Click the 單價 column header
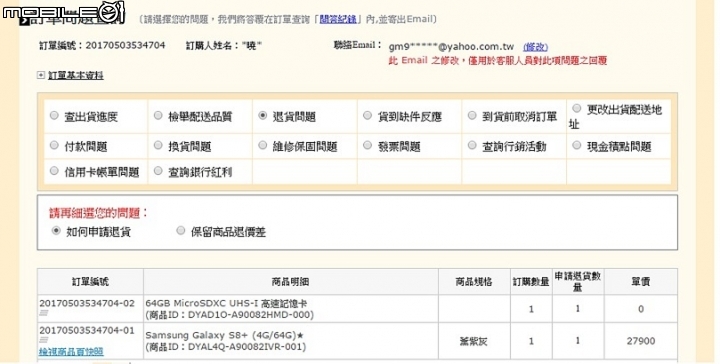Image resolution: width=720 pixels, height=364 pixels. pyautogui.click(x=641, y=281)
